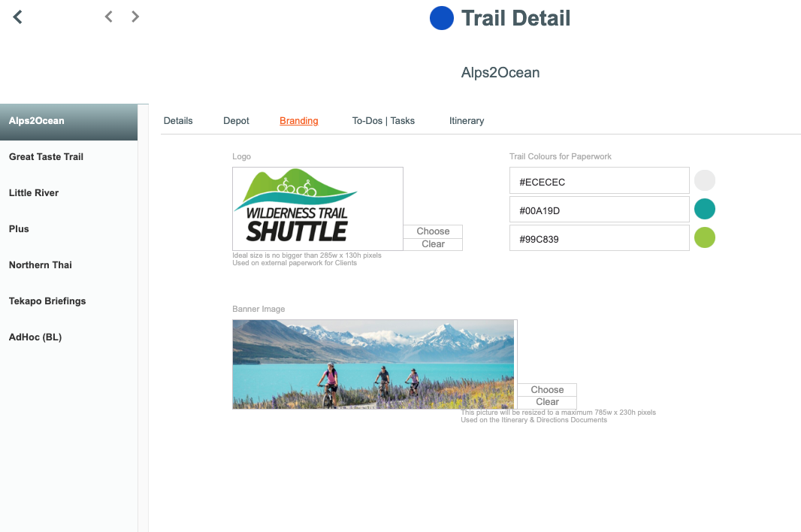The height and width of the screenshot is (532, 801).
Task: Click the #00A19D colour field
Action: (x=599, y=209)
